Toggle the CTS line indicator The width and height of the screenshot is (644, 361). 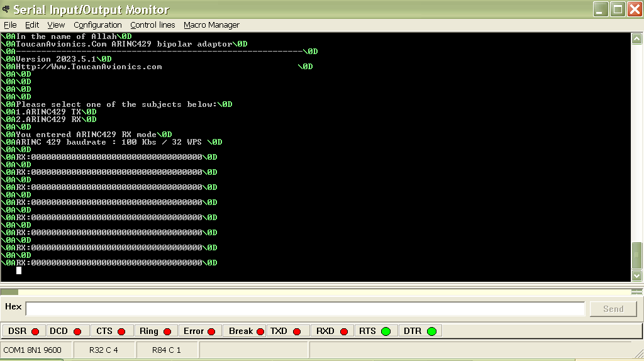coord(111,331)
